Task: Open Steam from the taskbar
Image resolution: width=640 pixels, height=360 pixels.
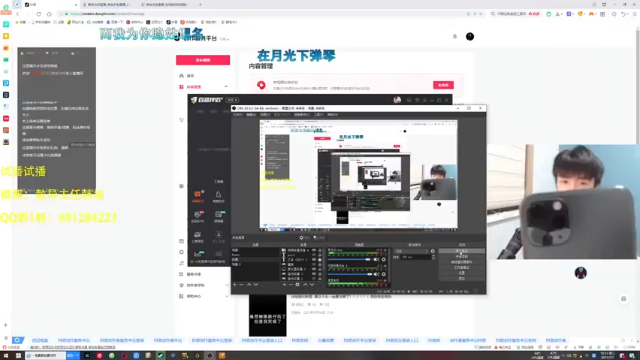Action: coord(160,356)
